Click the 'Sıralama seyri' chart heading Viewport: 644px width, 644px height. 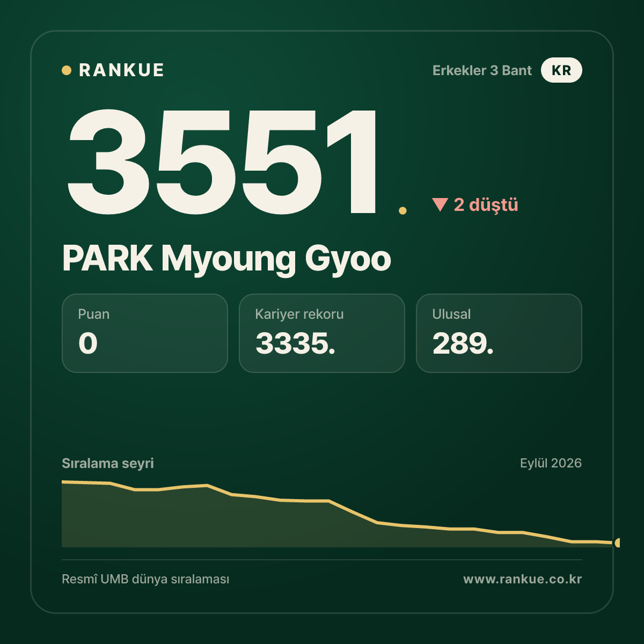tap(108, 463)
